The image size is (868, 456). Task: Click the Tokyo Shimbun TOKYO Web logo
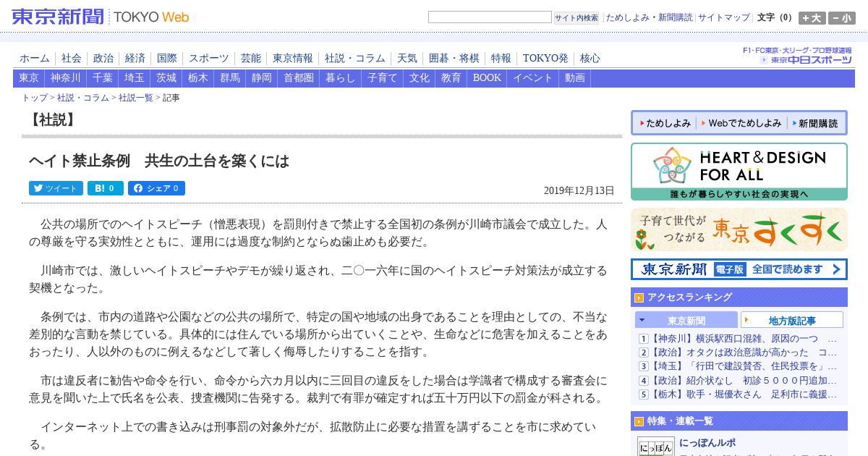pos(101,17)
